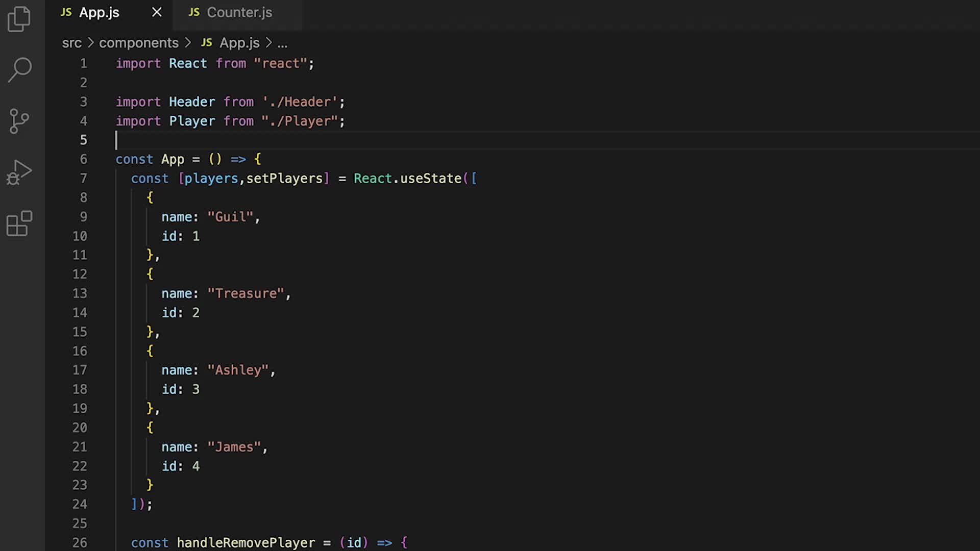Click JS file icon on Counter.js tab
Viewport: 980px width, 551px height.
194,12
